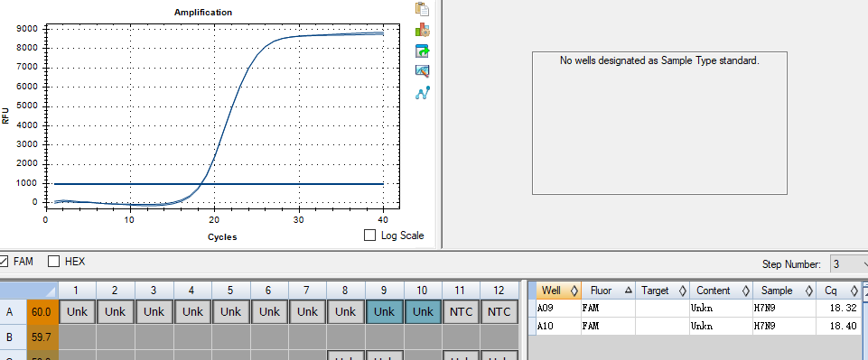Sort results by the Well column header

(558, 291)
